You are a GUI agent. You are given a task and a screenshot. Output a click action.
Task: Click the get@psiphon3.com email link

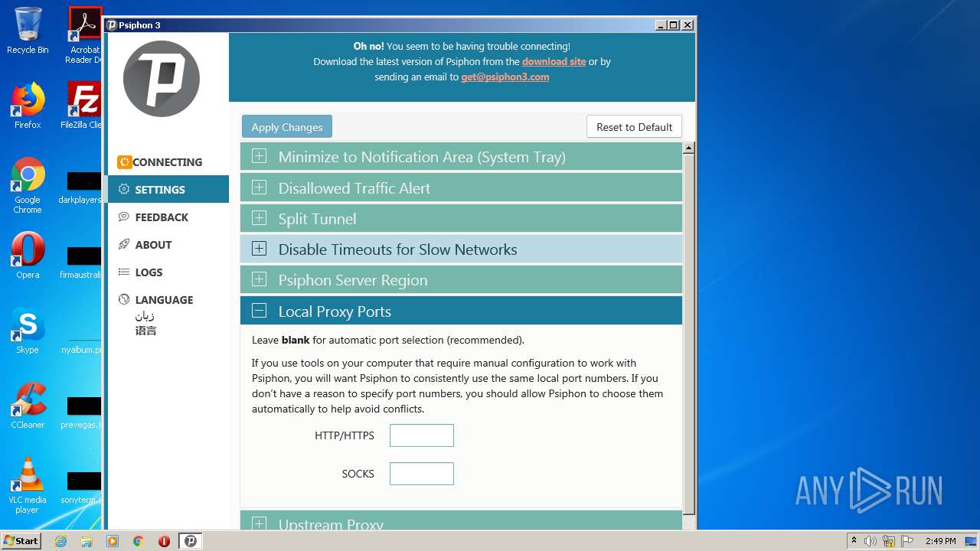coord(505,77)
